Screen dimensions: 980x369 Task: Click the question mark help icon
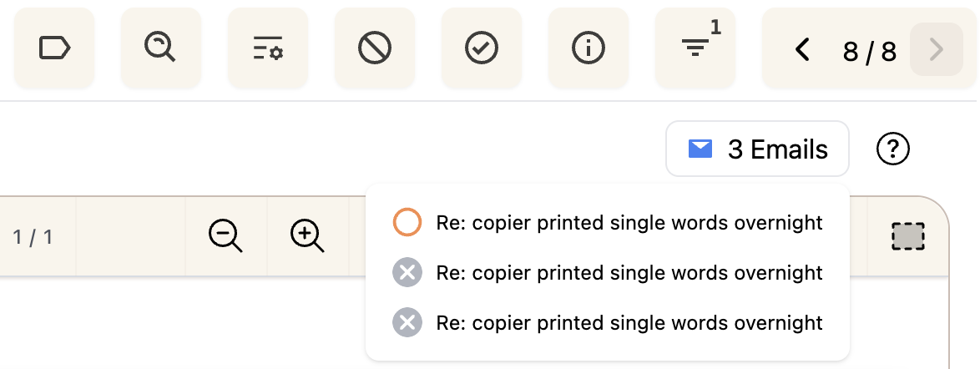pos(892,149)
